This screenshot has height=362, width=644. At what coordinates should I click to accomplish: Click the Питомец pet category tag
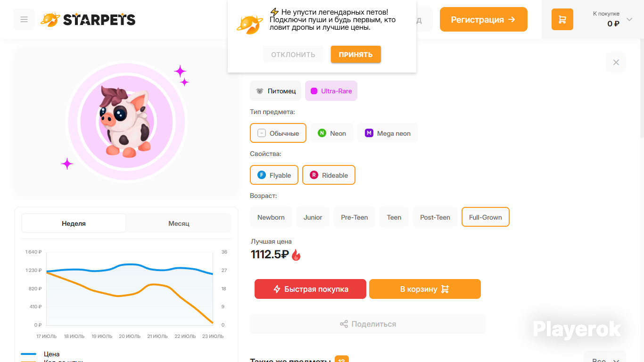pyautogui.click(x=275, y=91)
